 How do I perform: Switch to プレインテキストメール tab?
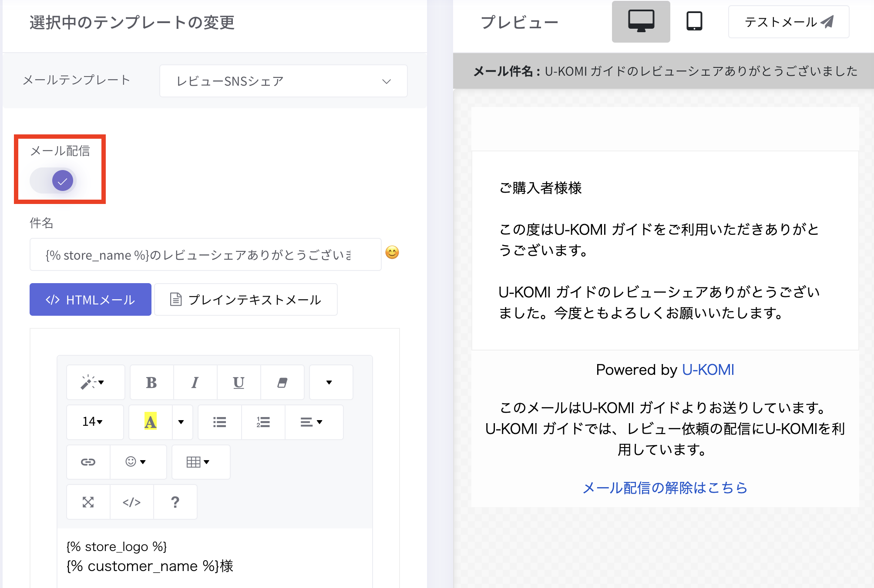(246, 300)
